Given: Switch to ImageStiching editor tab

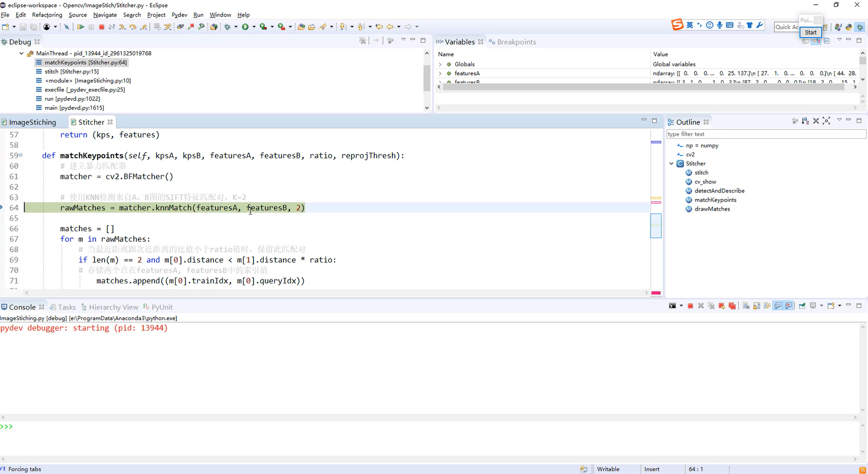Looking at the screenshot, I should pos(32,122).
